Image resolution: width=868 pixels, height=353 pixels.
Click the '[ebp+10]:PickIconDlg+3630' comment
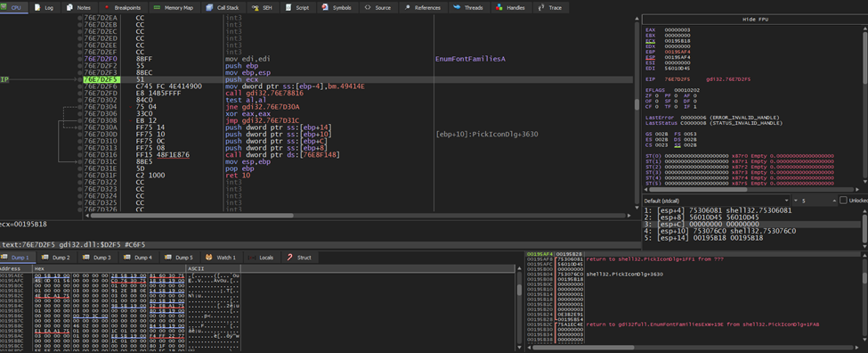pos(487,134)
